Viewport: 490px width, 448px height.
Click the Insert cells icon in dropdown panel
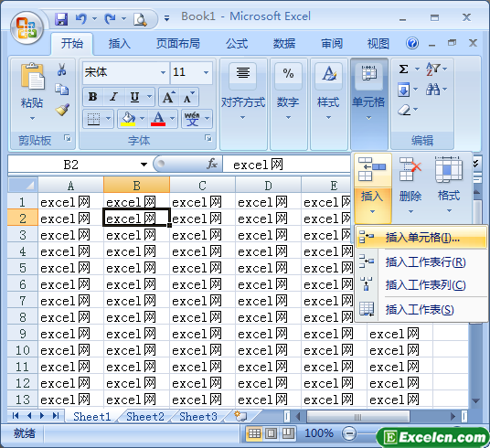pyautogui.click(x=372, y=169)
